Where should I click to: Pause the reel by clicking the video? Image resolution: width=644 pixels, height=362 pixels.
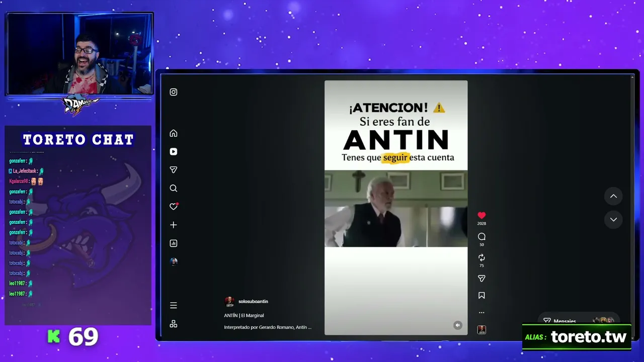click(x=396, y=208)
